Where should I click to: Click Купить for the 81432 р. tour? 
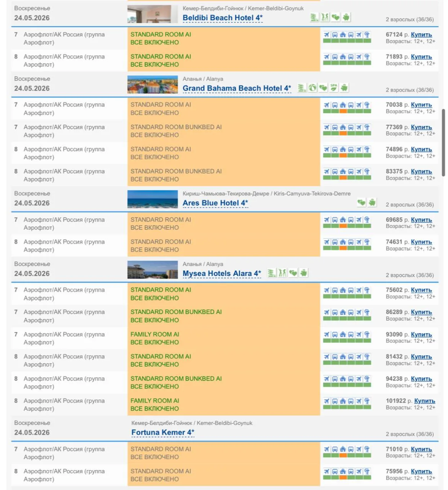pos(421,357)
